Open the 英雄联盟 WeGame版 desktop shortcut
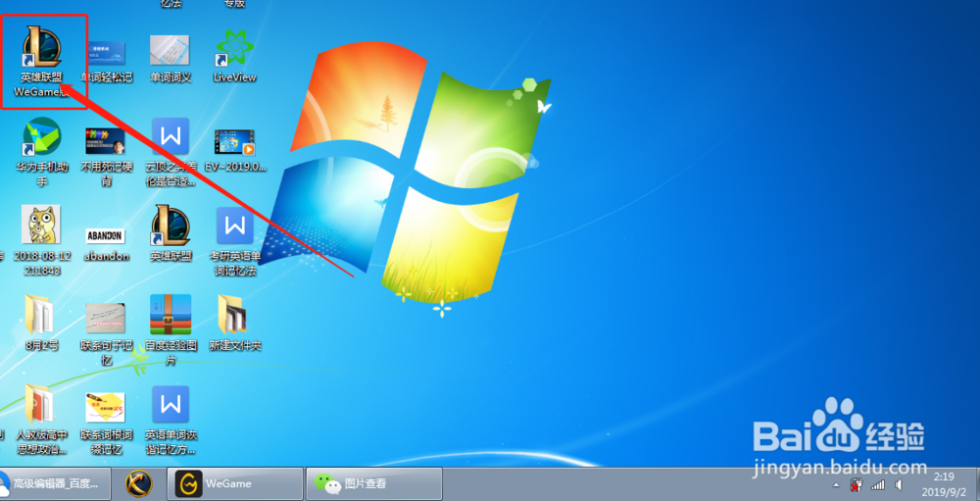 point(42,62)
